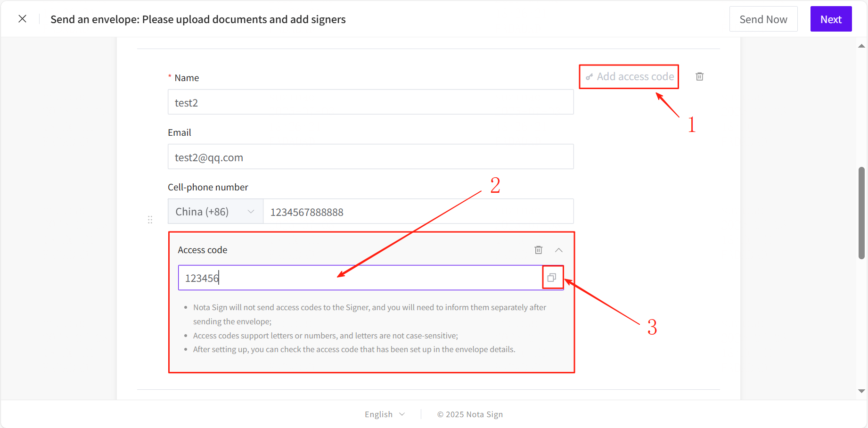Open the China (+86) country code dropdown

click(x=215, y=212)
